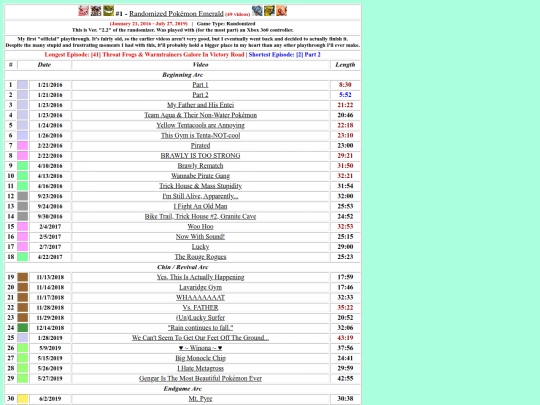
Task: Open the Randomized Pokémon Emerald playlist link
Action: (176, 14)
